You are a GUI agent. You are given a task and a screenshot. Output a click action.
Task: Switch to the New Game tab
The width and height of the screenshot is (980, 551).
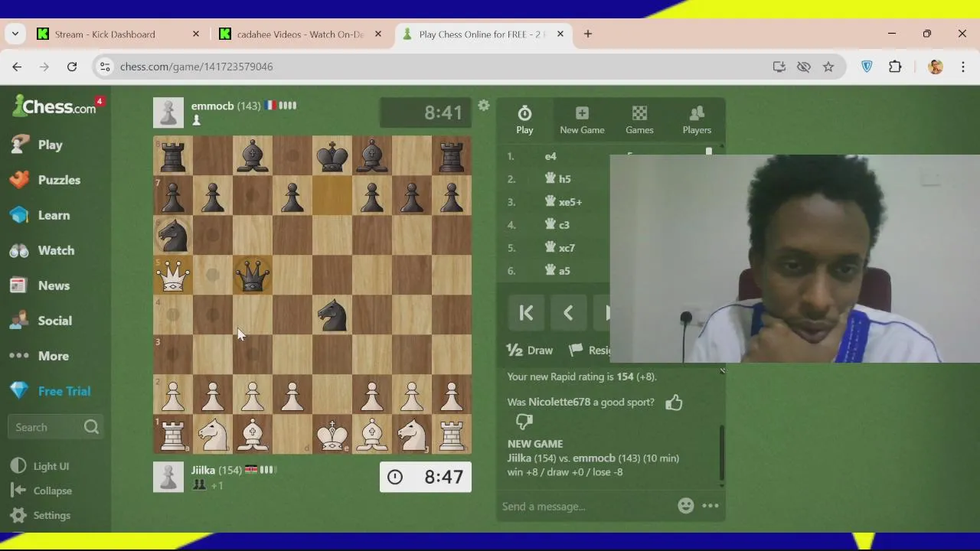[x=582, y=120]
